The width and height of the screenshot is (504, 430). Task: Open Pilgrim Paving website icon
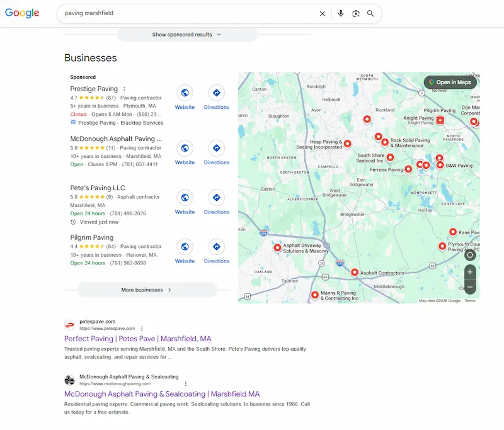pos(185,247)
